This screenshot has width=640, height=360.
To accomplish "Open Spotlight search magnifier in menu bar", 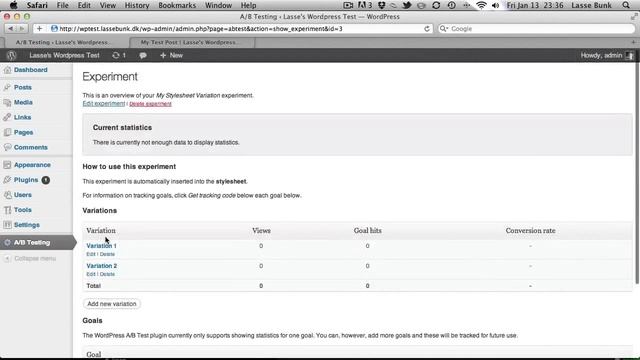I will (x=626, y=5).
